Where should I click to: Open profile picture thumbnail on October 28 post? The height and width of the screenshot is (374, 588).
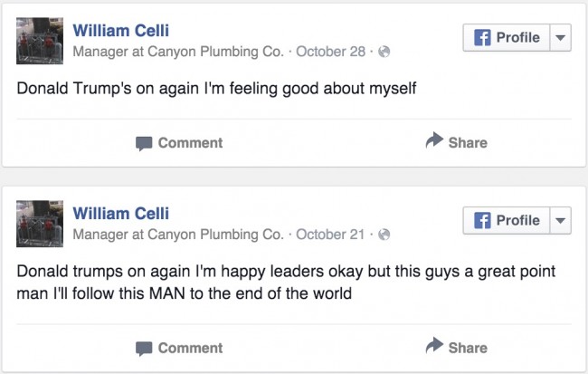coord(41,42)
